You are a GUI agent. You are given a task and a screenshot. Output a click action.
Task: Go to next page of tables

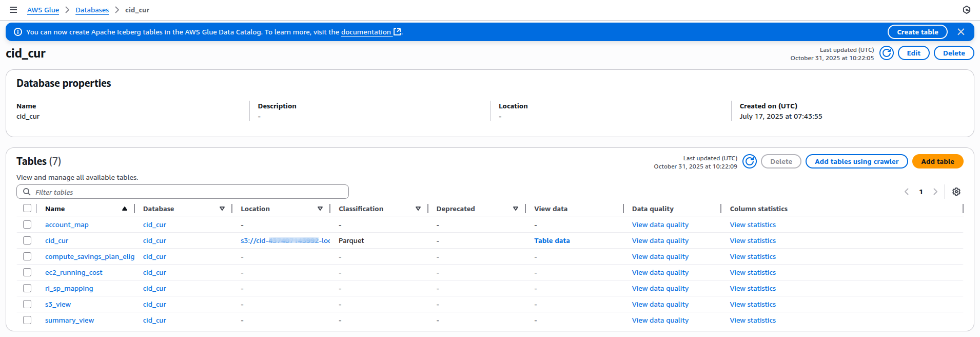(x=935, y=192)
